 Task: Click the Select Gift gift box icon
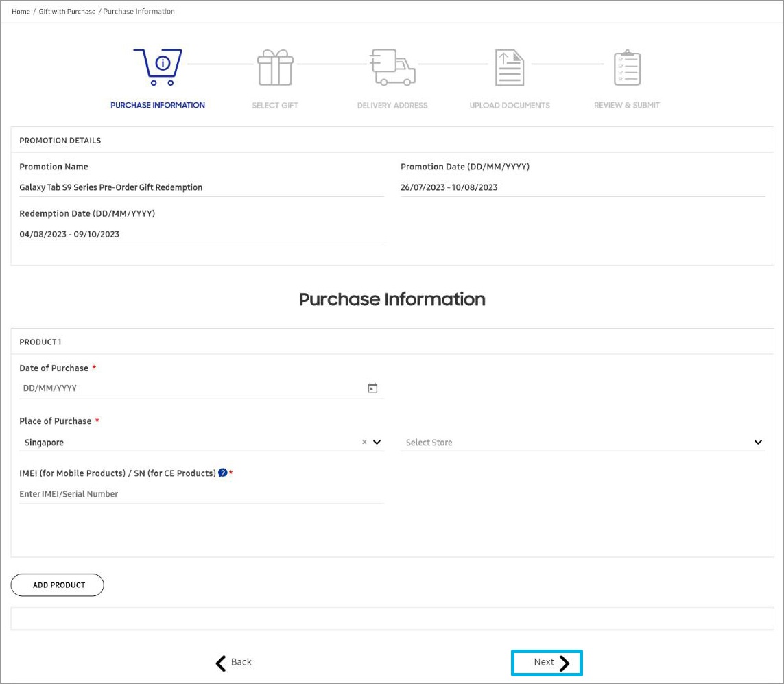point(274,67)
